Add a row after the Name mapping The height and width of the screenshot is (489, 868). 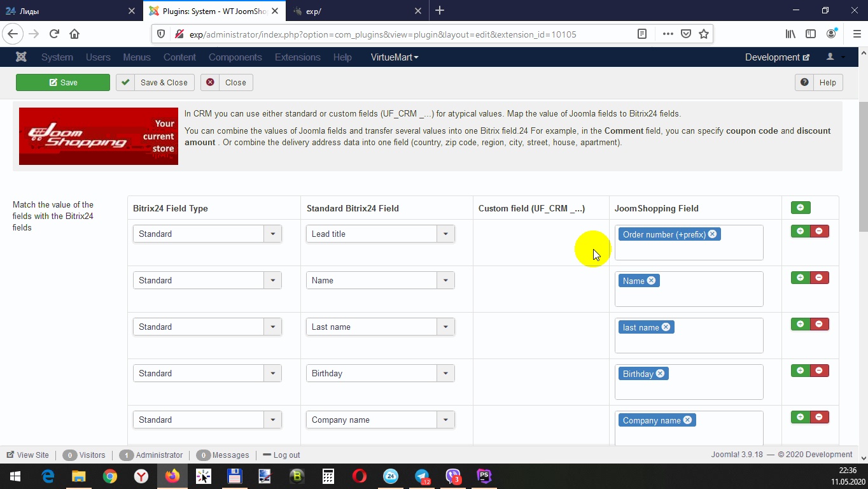(x=800, y=278)
